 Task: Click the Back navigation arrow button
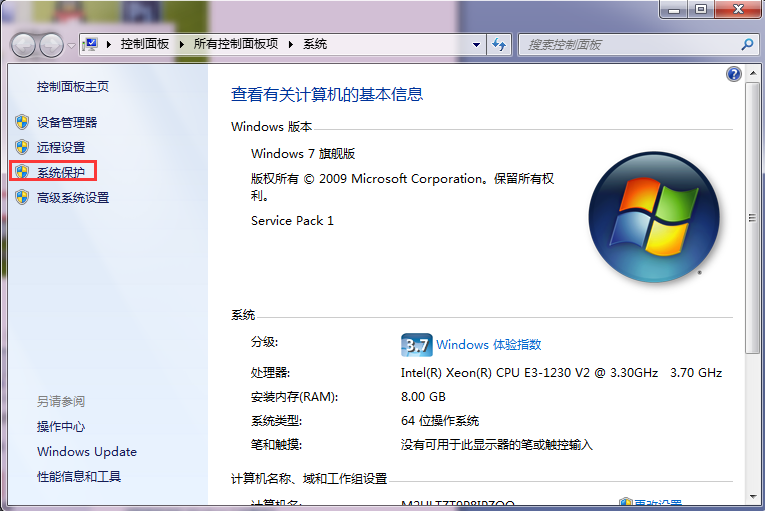[x=23, y=45]
